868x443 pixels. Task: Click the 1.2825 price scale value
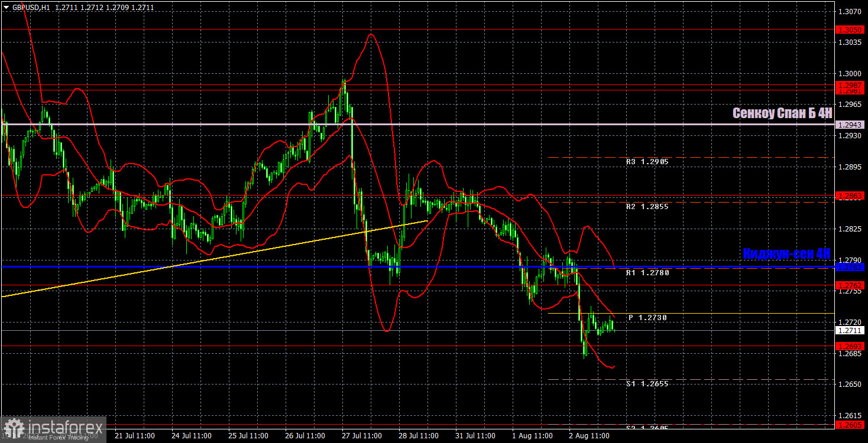click(x=850, y=229)
